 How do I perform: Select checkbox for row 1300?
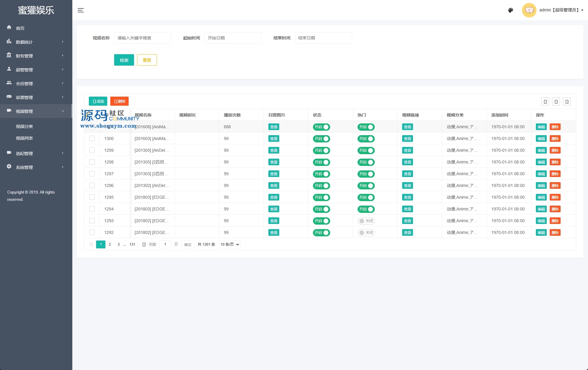(92, 138)
